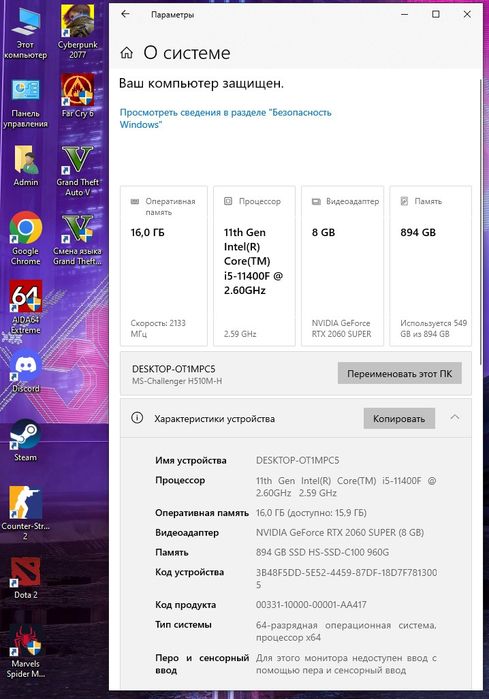Click the NVIDIA GeForce RTX 2060 SUPER (8 GB) value
The width and height of the screenshot is (489, 699).
pos(340,532)
